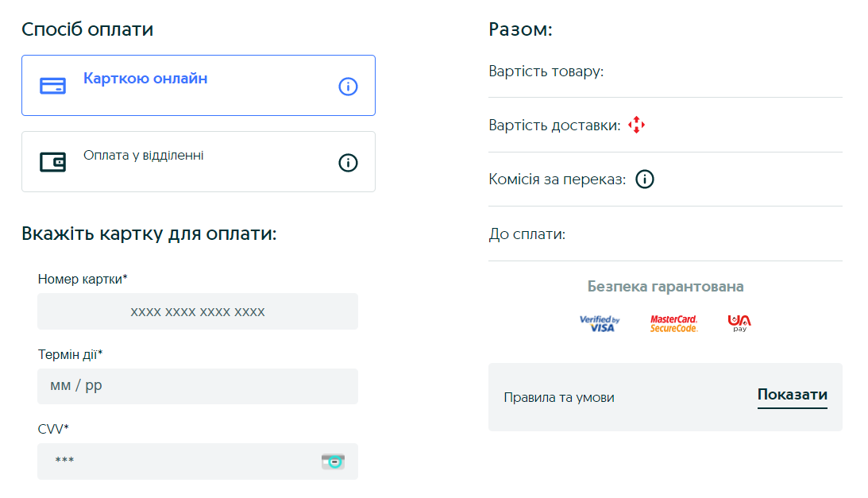This screenshot has width=868, height=498.
Task: Select the Оплата у відділенні payment option
Action: (199, 162)
